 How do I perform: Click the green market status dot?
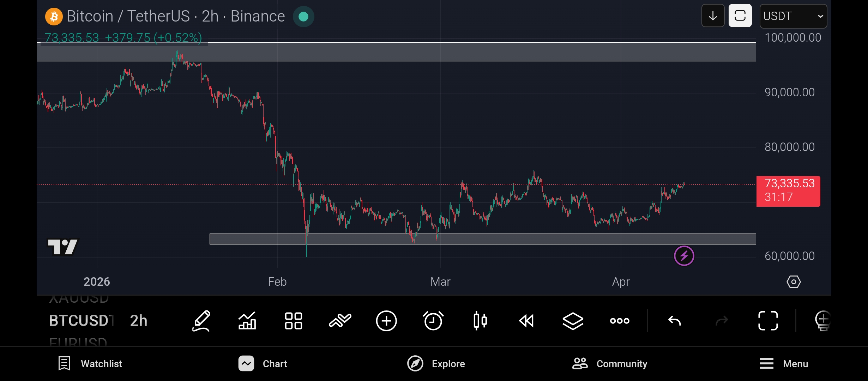303,17
